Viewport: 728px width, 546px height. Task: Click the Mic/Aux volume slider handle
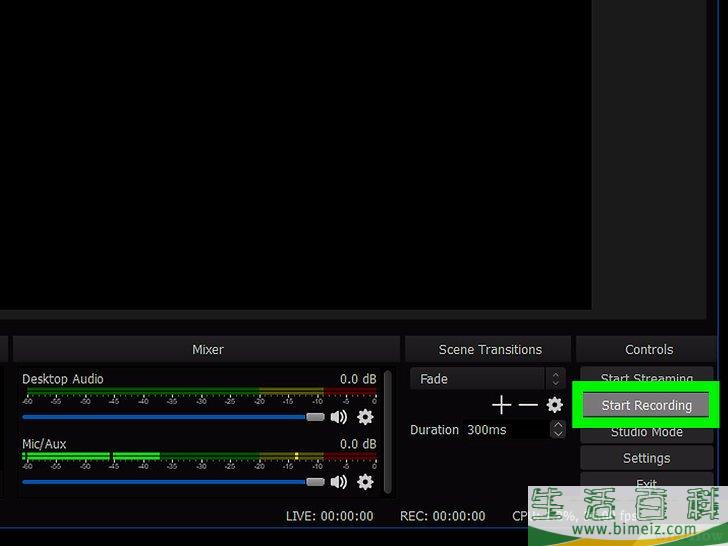click(x=315, y=482)
